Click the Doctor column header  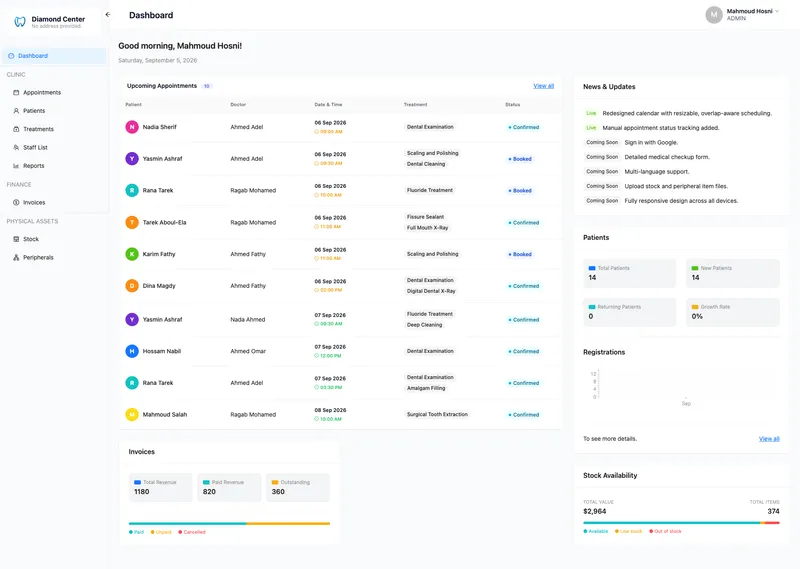click(238, 105)
